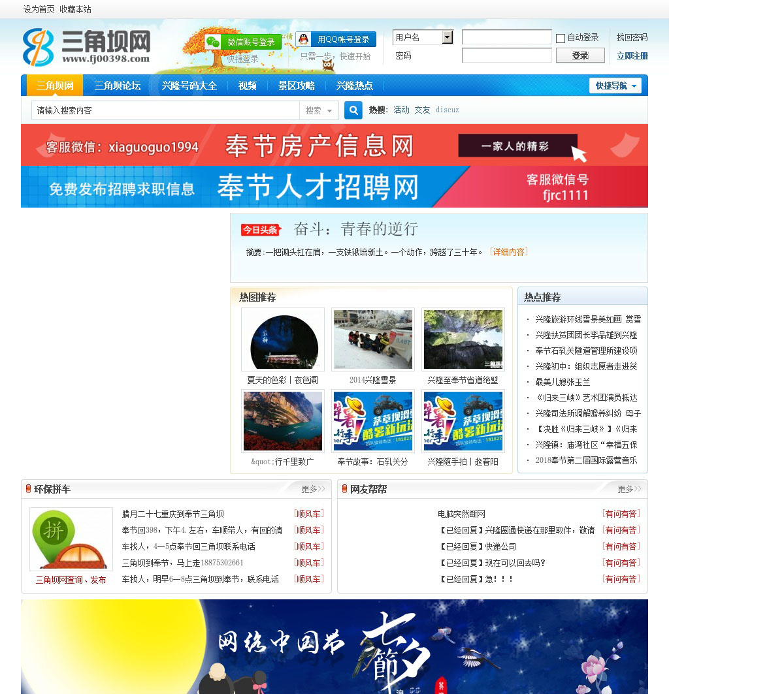The image size is (784, 694).
Task: Click the 三角坝网 site logo
Action: (x=86, y=47)
